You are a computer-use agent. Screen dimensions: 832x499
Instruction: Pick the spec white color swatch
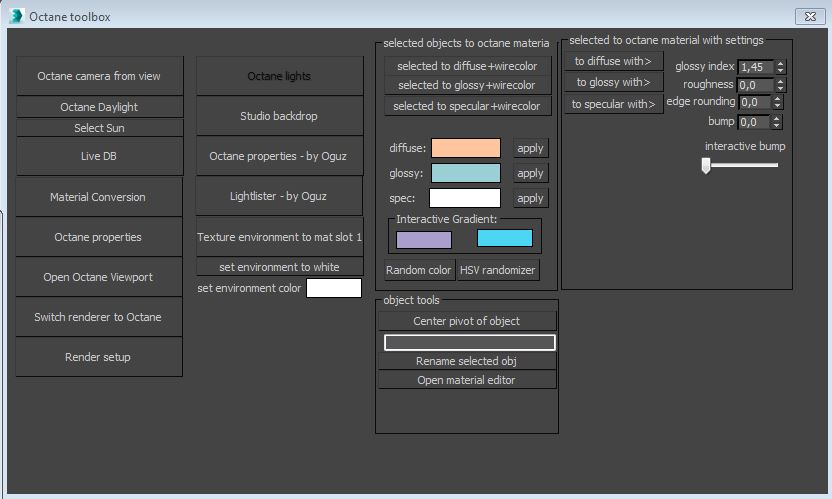tap(465, 198)
